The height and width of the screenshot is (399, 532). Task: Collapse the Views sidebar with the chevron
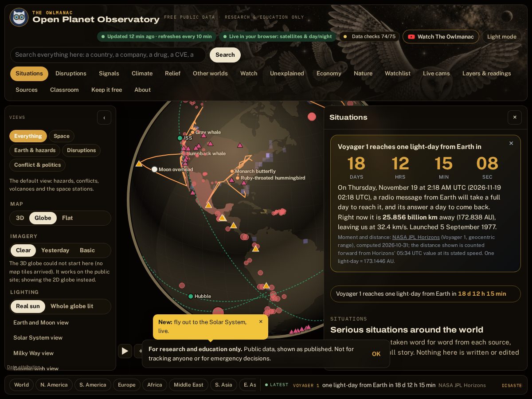104,117
